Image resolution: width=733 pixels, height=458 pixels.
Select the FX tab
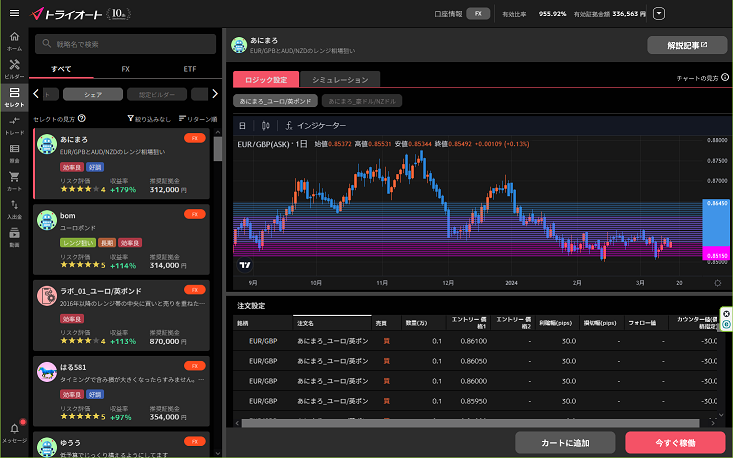point(125,69)
